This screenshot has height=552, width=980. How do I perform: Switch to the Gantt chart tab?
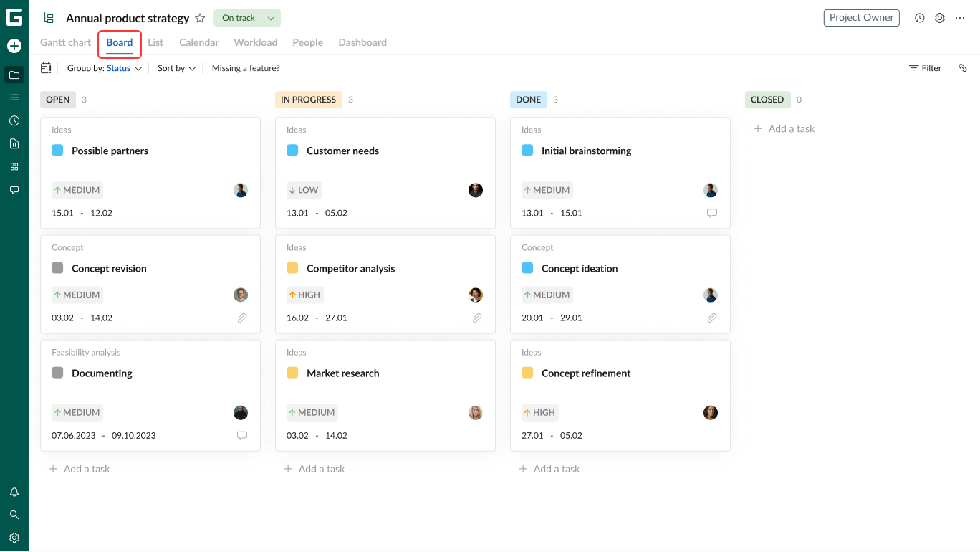[65, 42]
